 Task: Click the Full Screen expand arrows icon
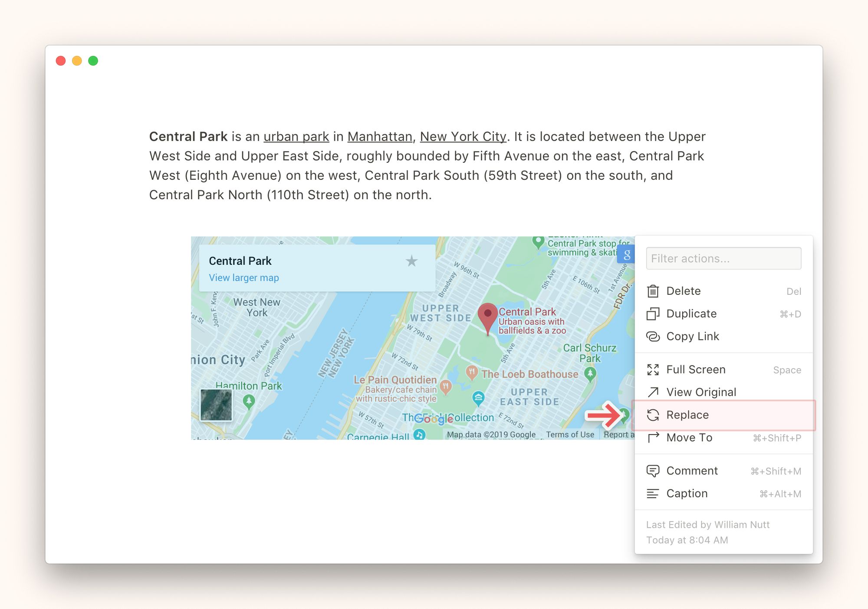(653, 370)
